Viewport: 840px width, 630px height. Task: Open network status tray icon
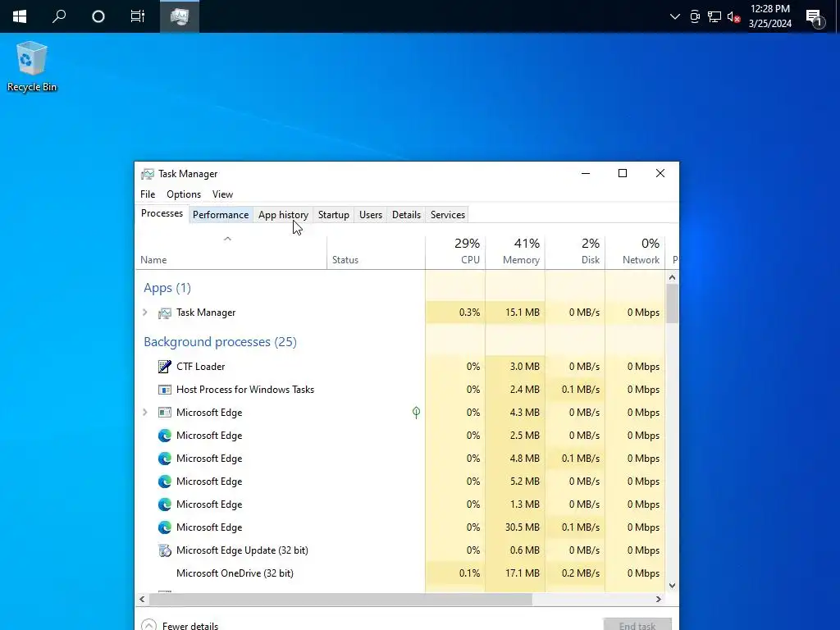click(x=714, y=16)
